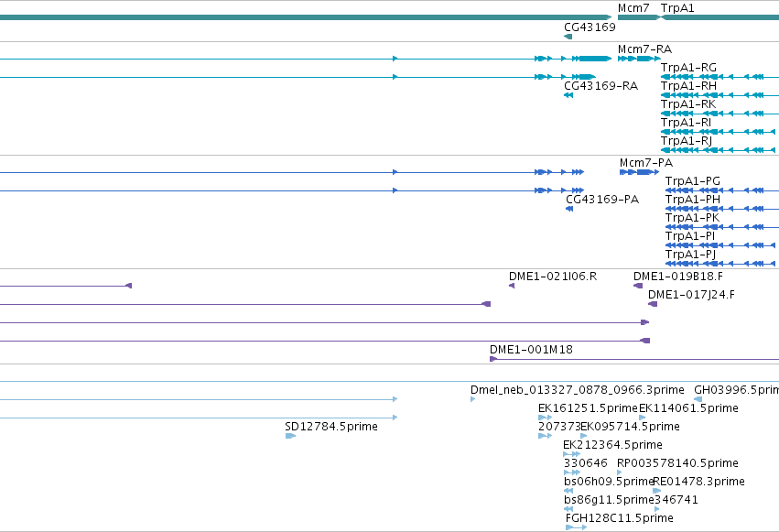Select the small CG43169 gene arrow glyph
Image resolution: width=779 pixels, height=532 pixels.
pos(568,37)
